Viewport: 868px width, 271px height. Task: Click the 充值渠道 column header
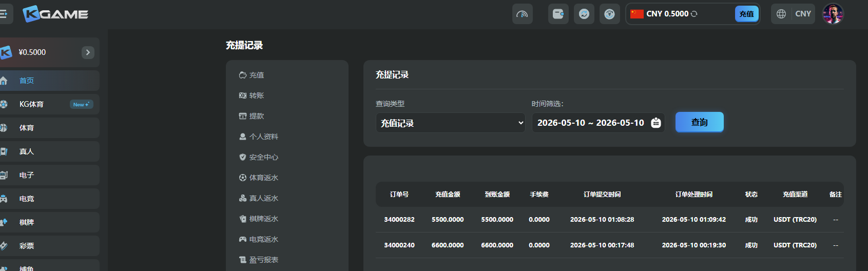click(x=795, y=195)
